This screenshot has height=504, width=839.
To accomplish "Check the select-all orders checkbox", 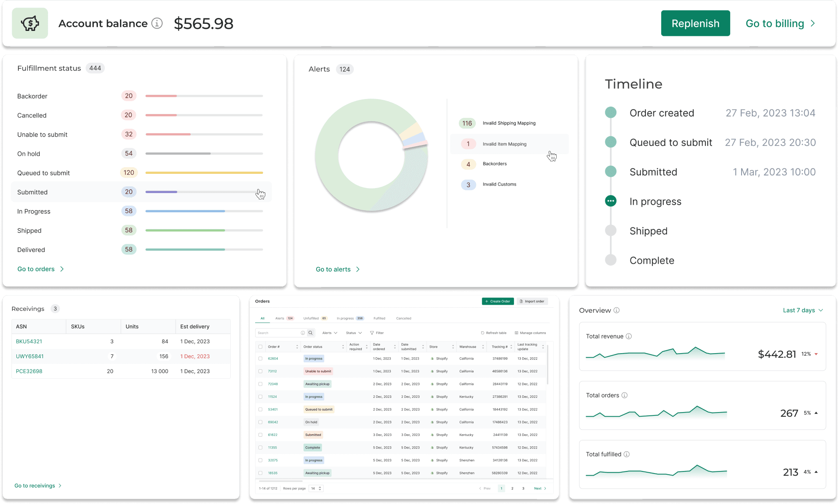I will [x=261, y=347].
